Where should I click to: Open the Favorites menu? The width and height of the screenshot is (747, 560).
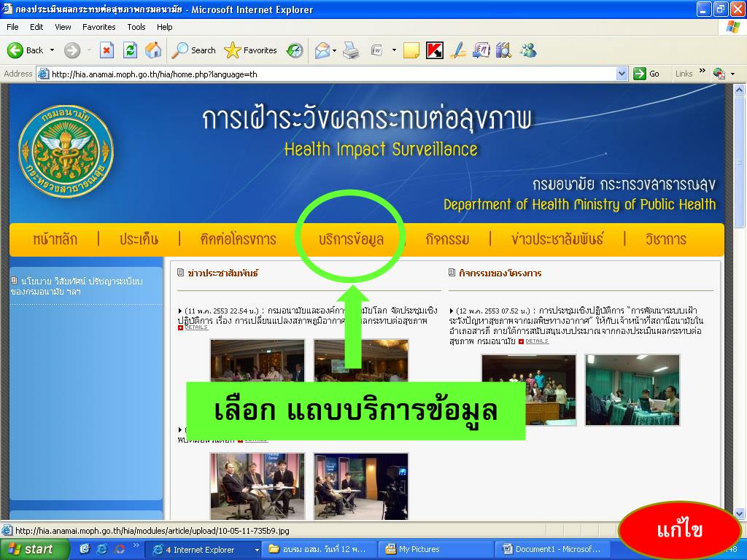99,27
